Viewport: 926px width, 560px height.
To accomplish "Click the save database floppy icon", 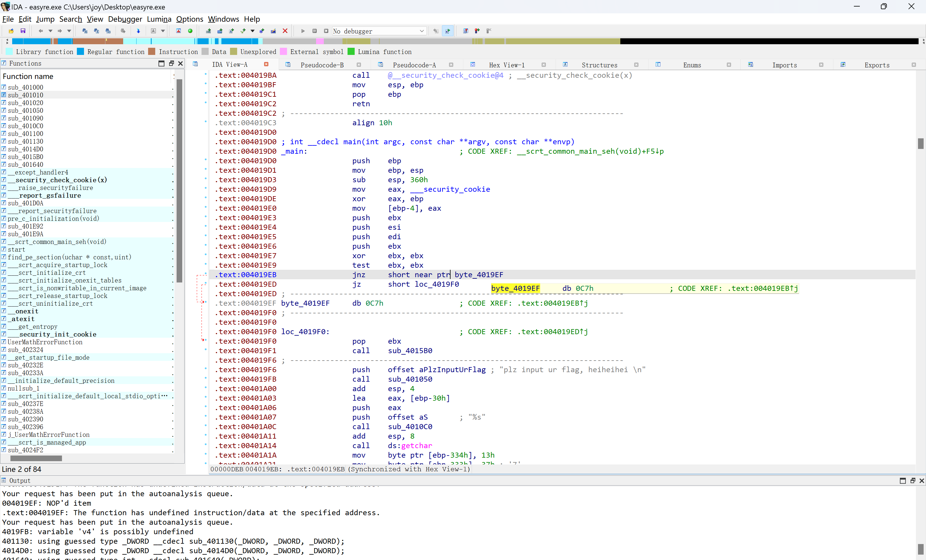I will point(23,31).
